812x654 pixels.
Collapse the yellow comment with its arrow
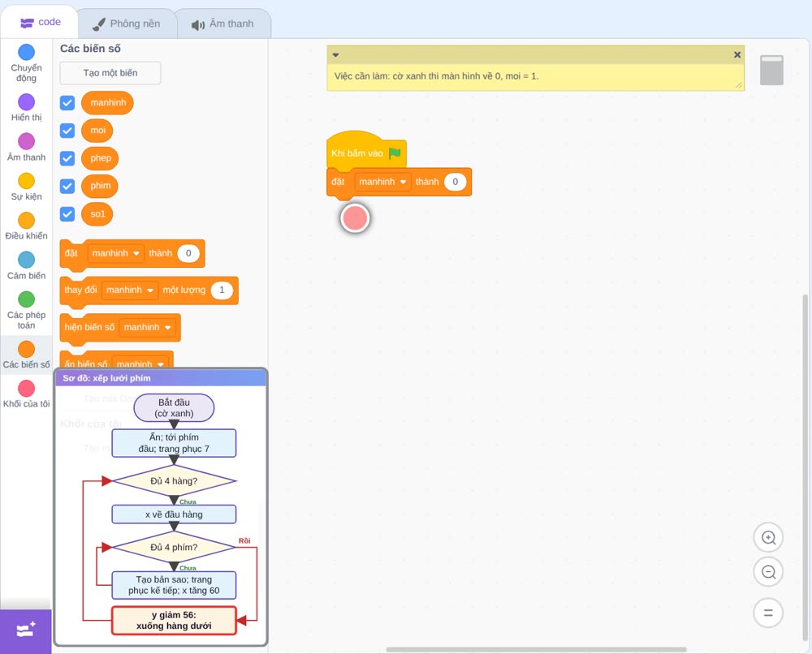click(x=335, y=55)
